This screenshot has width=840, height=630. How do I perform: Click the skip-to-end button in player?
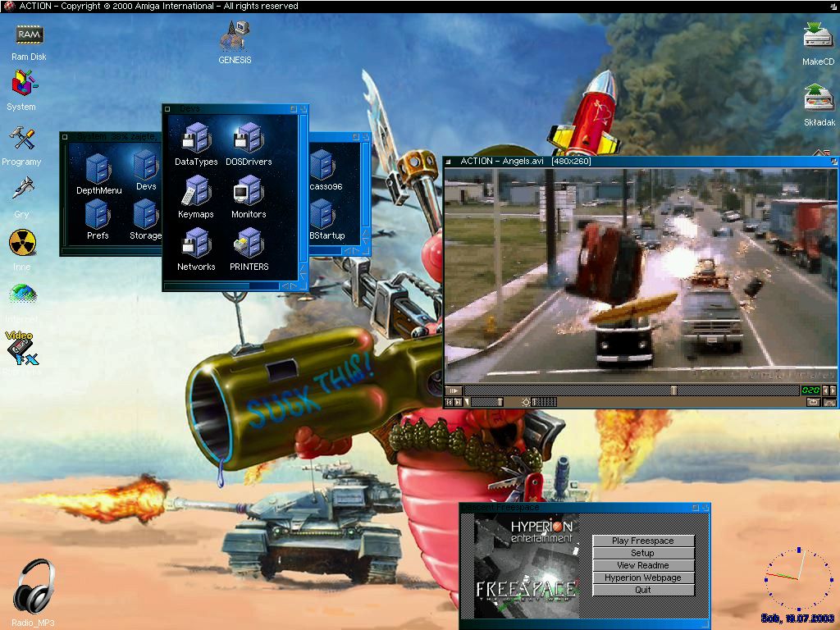(458, 402)
